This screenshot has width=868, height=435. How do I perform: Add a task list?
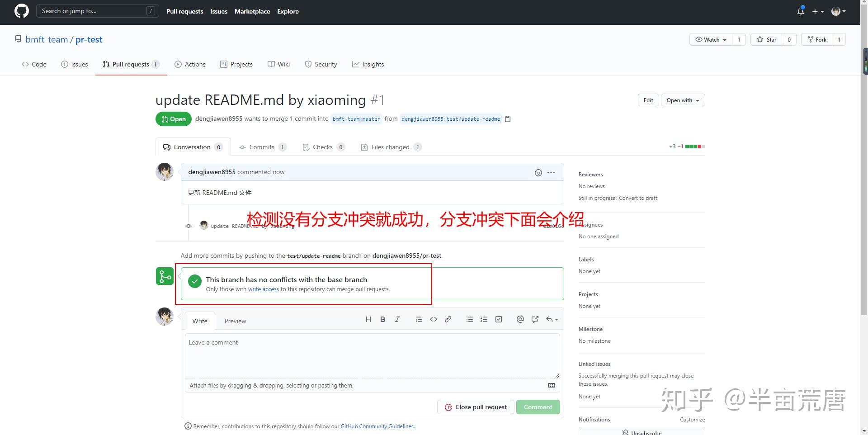point(499,319)
